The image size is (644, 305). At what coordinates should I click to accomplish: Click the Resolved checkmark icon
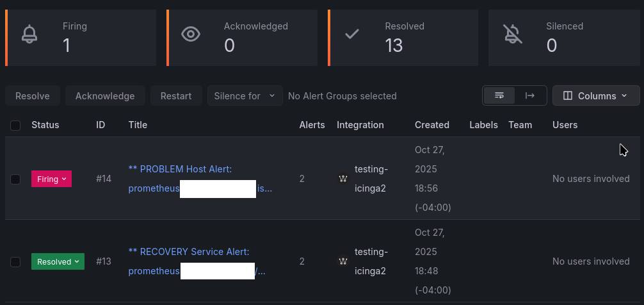352,35
